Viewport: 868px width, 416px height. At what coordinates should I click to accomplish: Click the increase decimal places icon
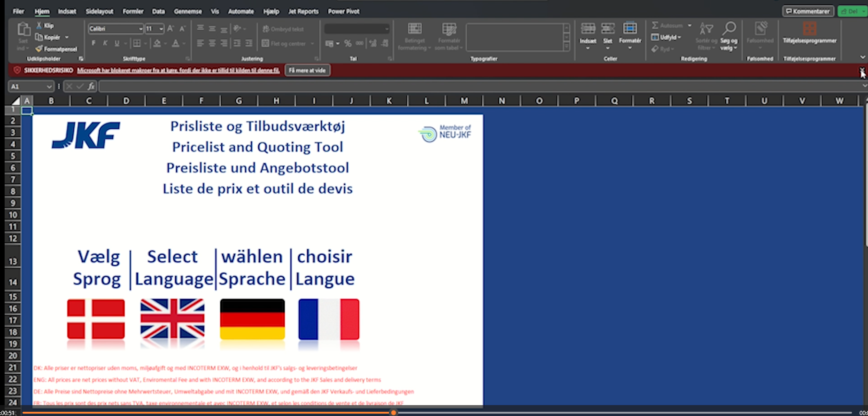pyautogui.click(x=373, y=44)
